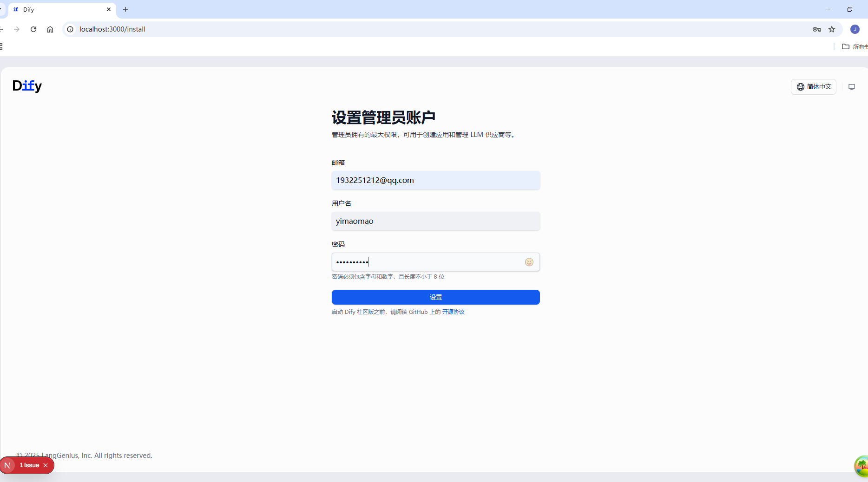This screenshot has width=868, height=482.
Task: Toggle password visibility emoji icon
Action: point(529,262)
